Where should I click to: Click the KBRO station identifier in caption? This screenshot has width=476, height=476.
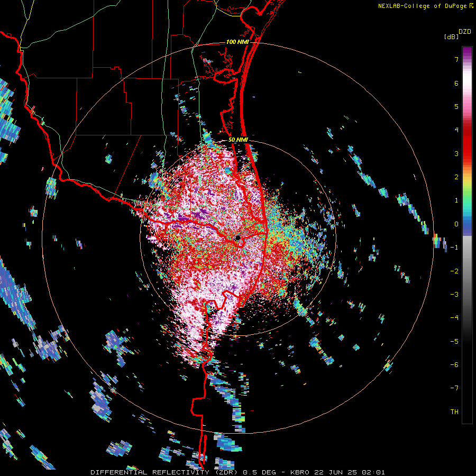300,472
